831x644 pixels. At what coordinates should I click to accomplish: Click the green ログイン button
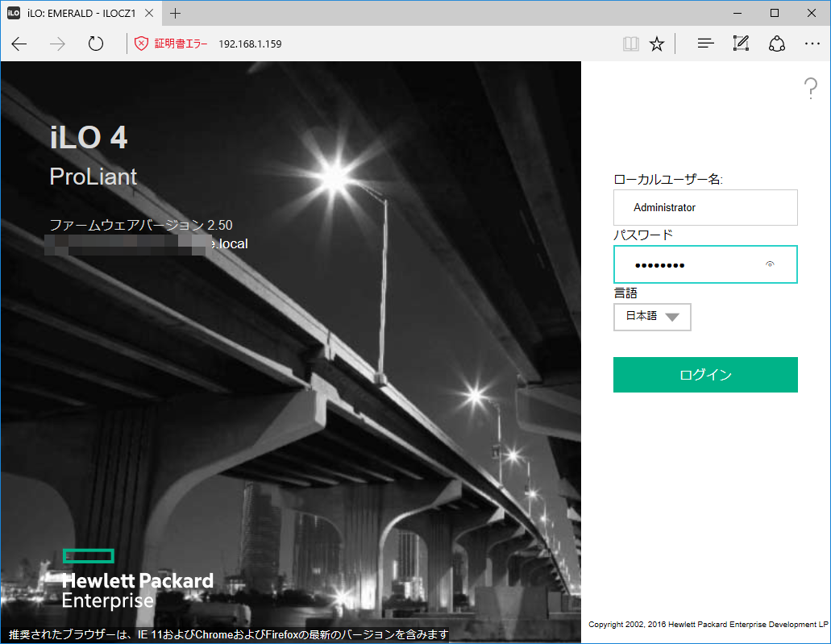click(705, 375)
